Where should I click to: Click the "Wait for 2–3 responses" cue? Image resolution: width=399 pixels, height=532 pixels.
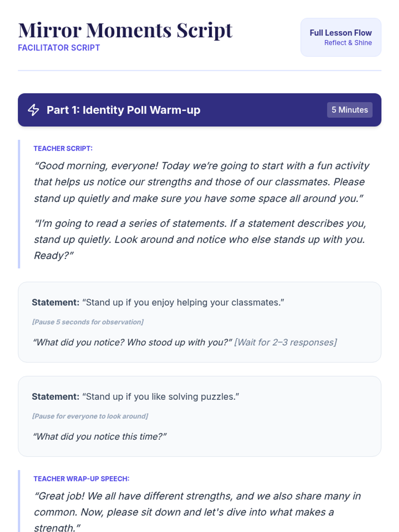pyautogui.click(x=285, y=342)
